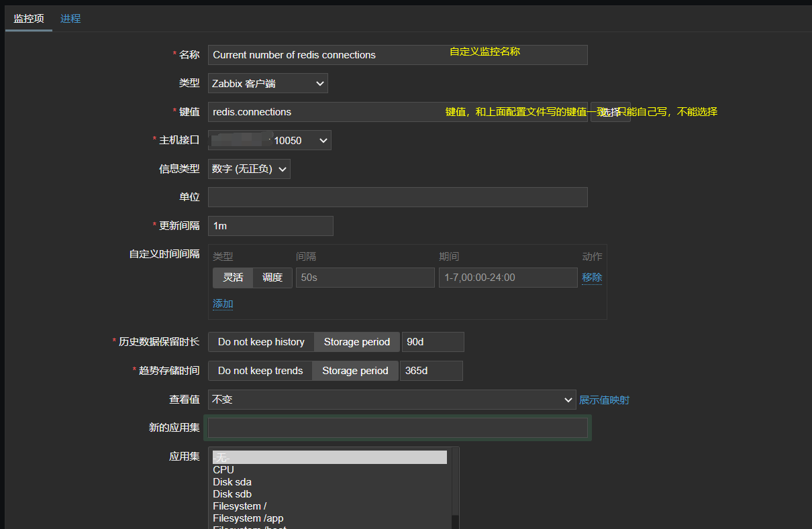The width and height of the screenshot is (812, 529).
Task: Select 灵活 interval type
Action: click(233, 278)
